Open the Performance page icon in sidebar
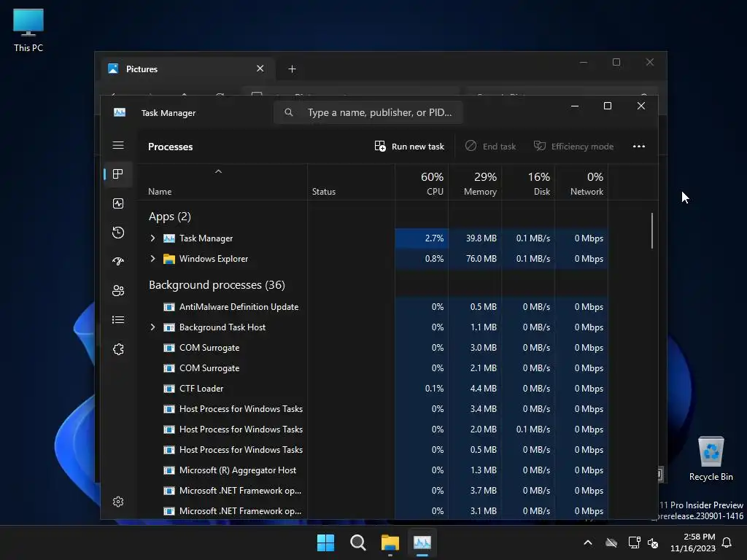The height and width of the screenshot is (560, 747). pyautogui.click(x=118, y=203)
